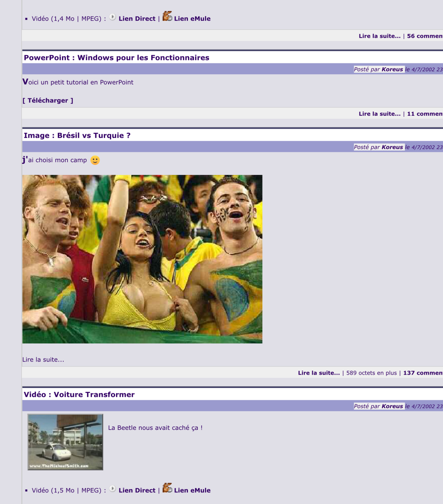Click the author Koreus on the PowerPoint post
This screenshot has height=504, width=443.
coord(392,69)
